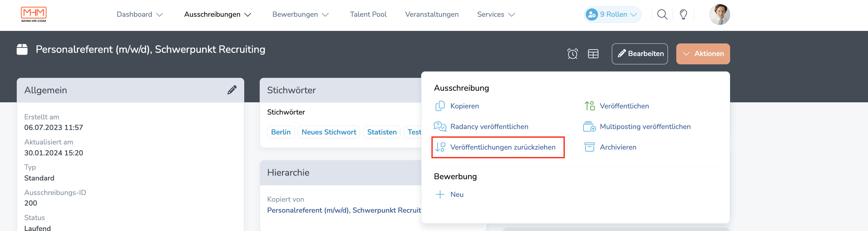Click the Veröffentlichen publish icon
This screenshot has width=868, height=231.
point(589,106)
